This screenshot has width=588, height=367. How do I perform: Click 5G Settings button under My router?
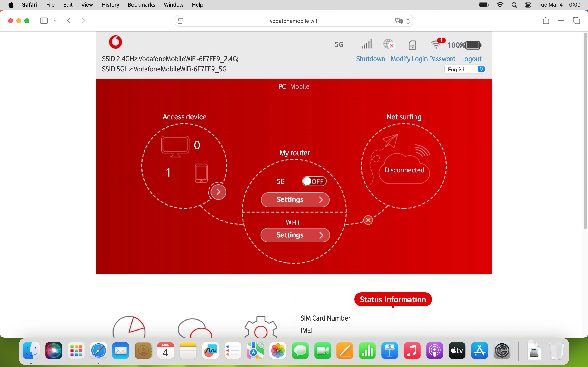pos(295,200)
